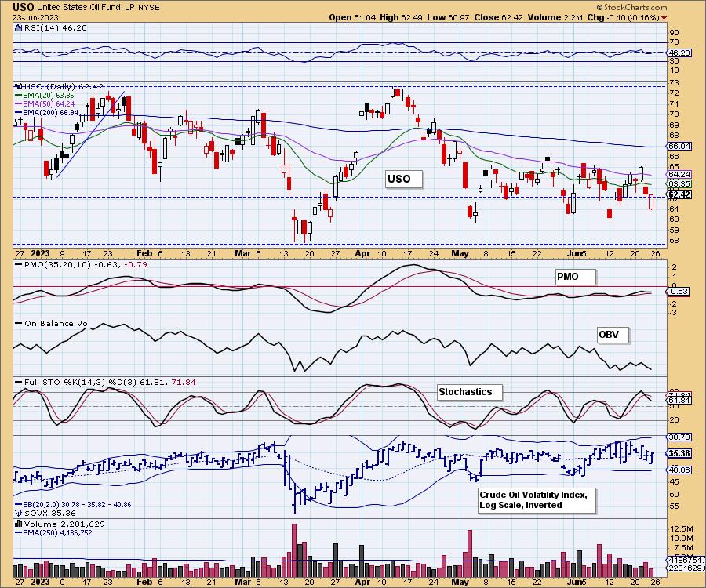Click the 40.86 lower band axis tag
This screenshot has width=706, height=588.
(679, 470)
